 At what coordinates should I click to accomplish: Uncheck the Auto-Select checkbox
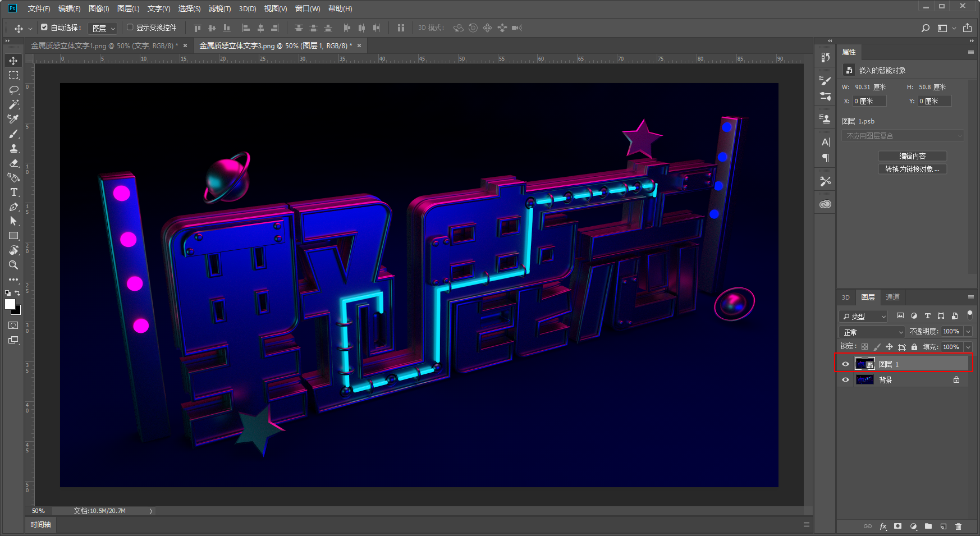coord(44,28)
